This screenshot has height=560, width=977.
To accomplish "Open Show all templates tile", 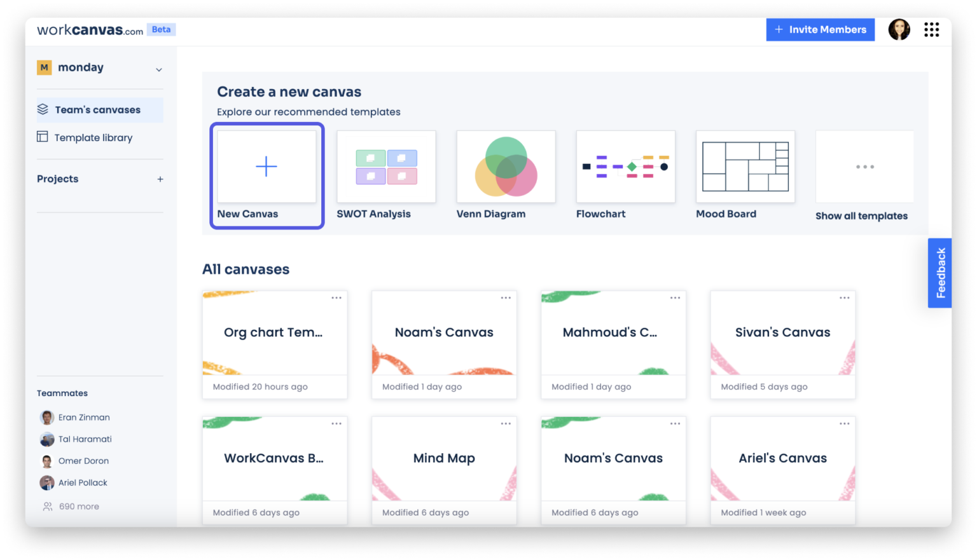I will point(864,167).
